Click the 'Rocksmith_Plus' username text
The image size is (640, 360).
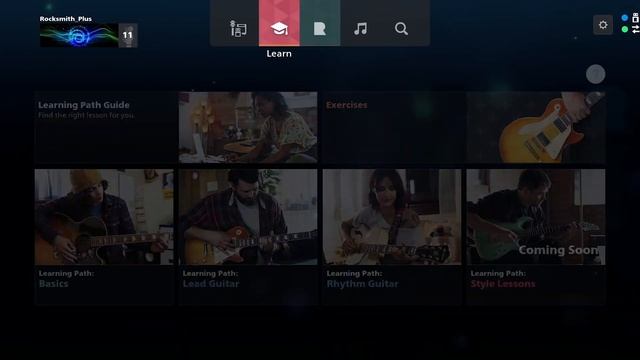click(66, 19)
